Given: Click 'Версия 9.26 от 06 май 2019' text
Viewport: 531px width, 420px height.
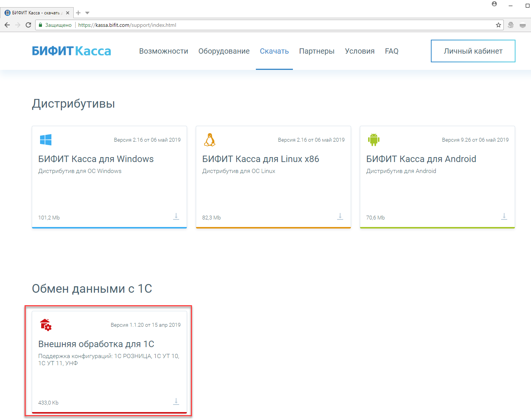Looking at the screenshot, I should pos(475,140).
